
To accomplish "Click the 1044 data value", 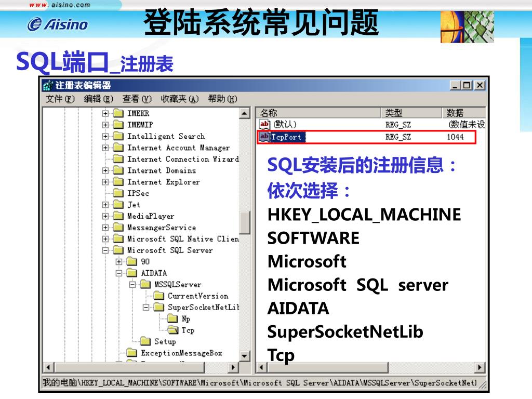I will (455, 137).
